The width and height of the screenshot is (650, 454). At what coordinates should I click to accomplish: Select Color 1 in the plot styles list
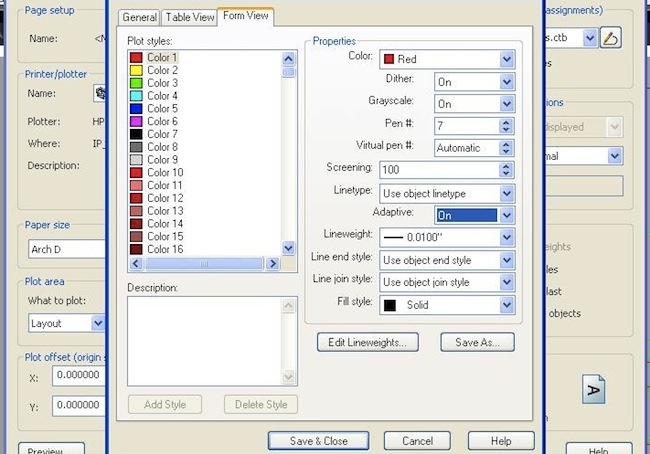pos(161,58)
